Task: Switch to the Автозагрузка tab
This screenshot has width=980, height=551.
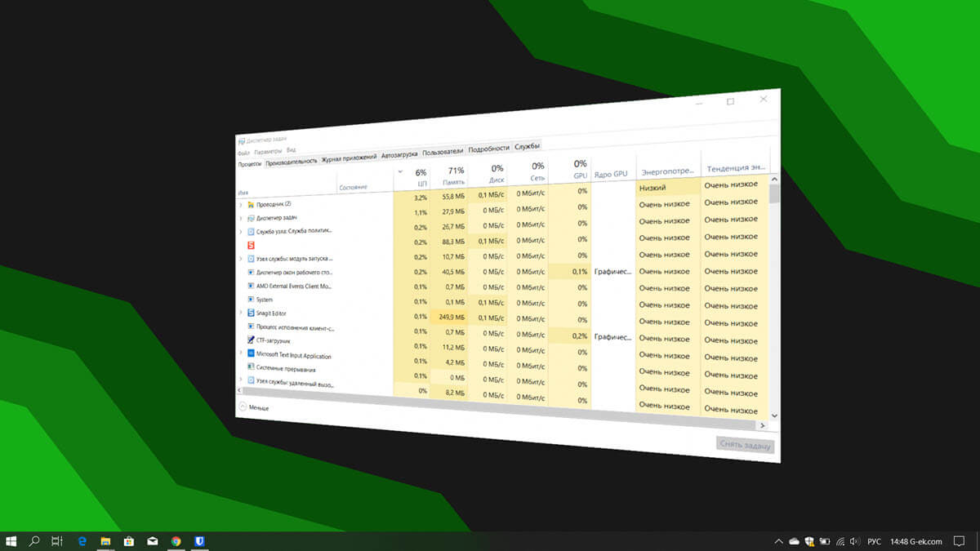Action: pyautogui.click(x=399, y=154)
